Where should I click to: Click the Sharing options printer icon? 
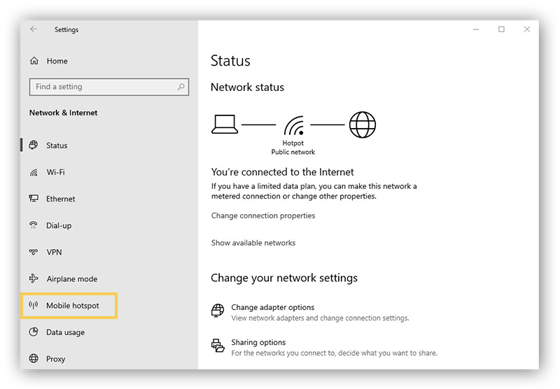click(x=218, y=345)
